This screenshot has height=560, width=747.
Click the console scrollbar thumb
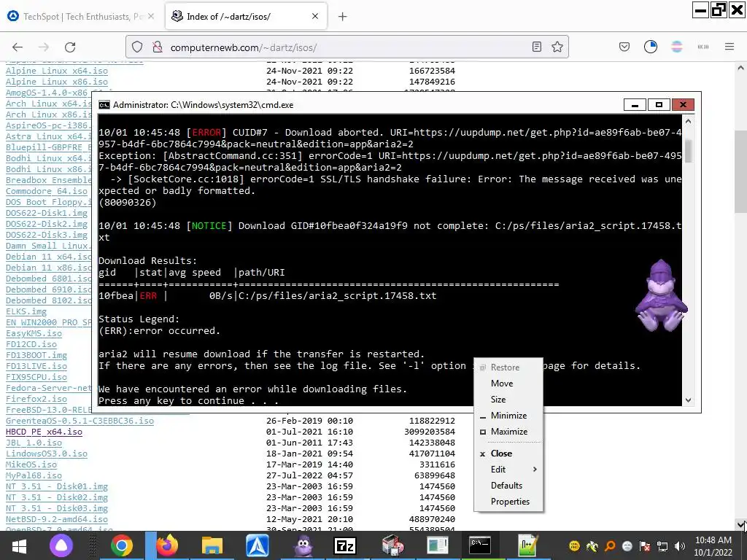point(688,151)
